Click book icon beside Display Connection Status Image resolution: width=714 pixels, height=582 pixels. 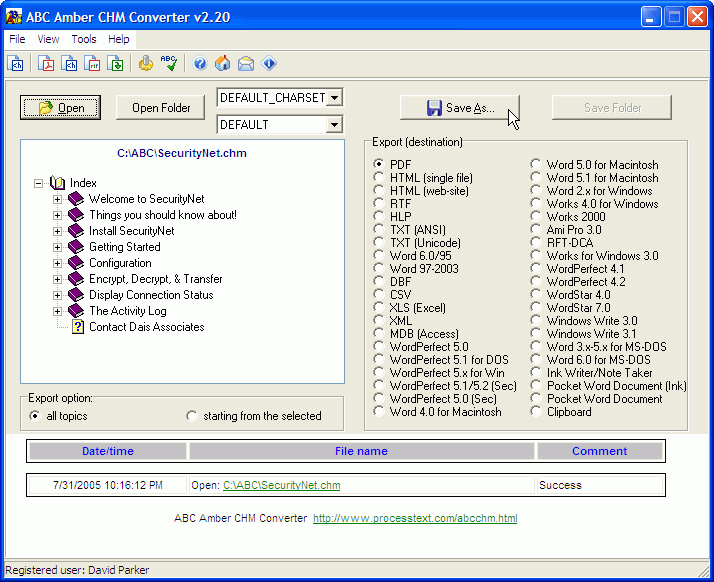pyautogui.click(x=76, y=295)
